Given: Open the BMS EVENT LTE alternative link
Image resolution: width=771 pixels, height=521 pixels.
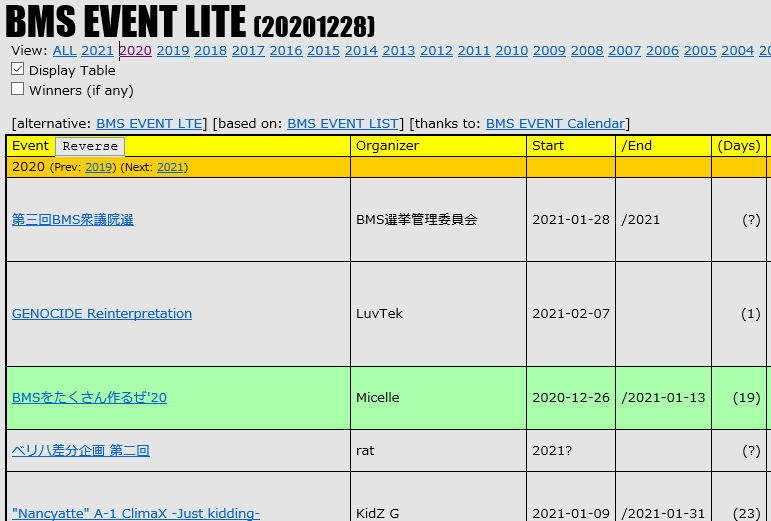Looking at the screenshot, I should [149, 123].
